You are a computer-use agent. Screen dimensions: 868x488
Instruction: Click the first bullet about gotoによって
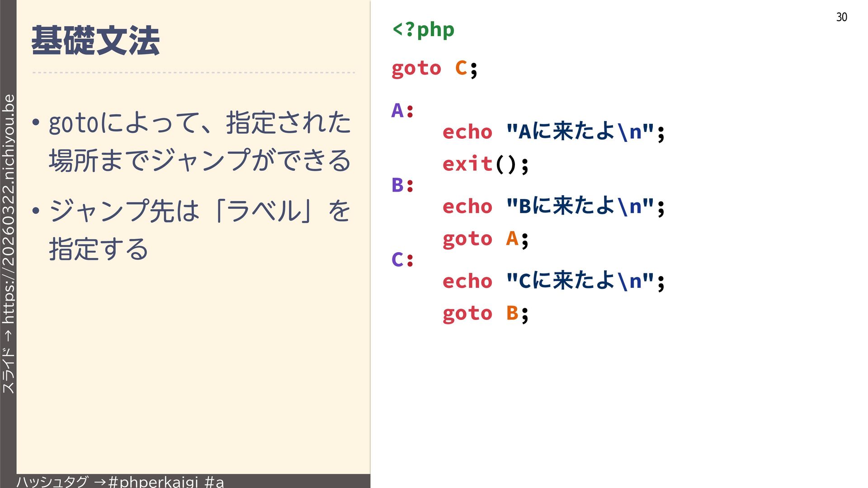point(199,123)
